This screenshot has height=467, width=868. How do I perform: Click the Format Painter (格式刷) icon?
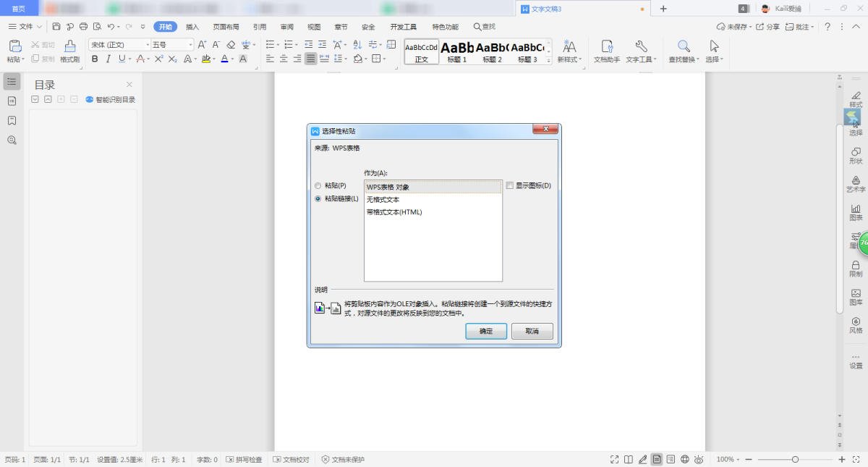point(69,47)
